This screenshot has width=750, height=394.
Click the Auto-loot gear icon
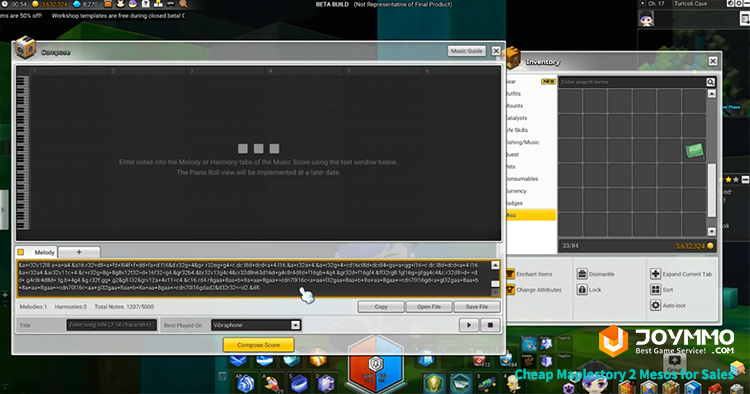point(655,305)
